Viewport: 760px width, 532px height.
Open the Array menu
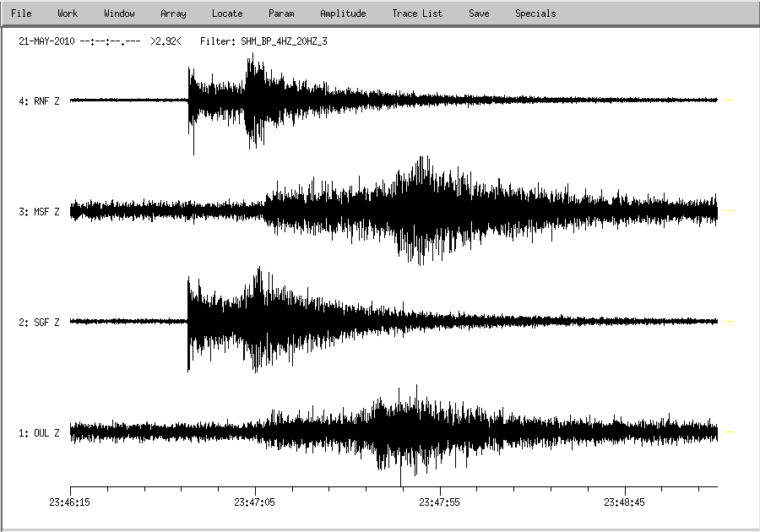173,14
